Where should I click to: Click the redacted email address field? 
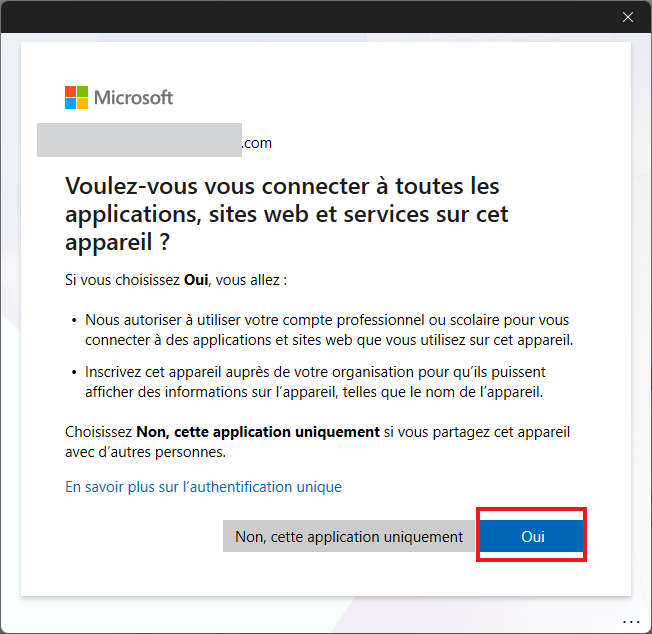(139, 140)
